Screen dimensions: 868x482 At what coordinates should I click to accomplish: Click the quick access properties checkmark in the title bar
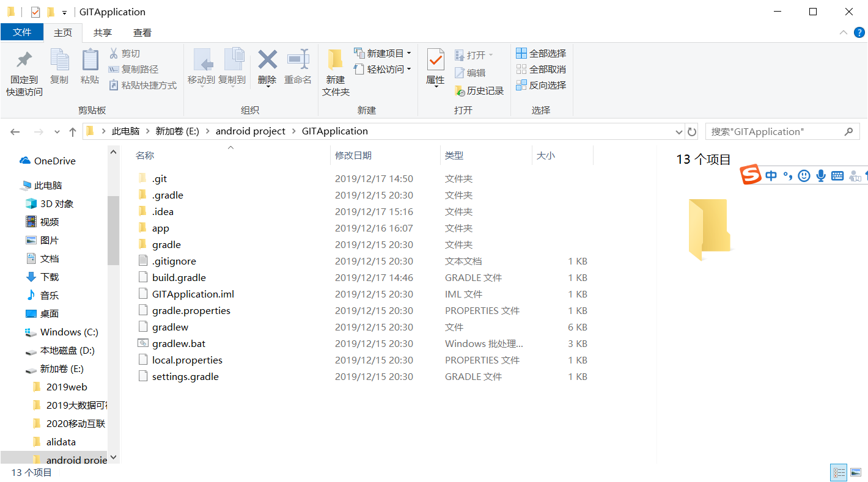pos(35,12)
